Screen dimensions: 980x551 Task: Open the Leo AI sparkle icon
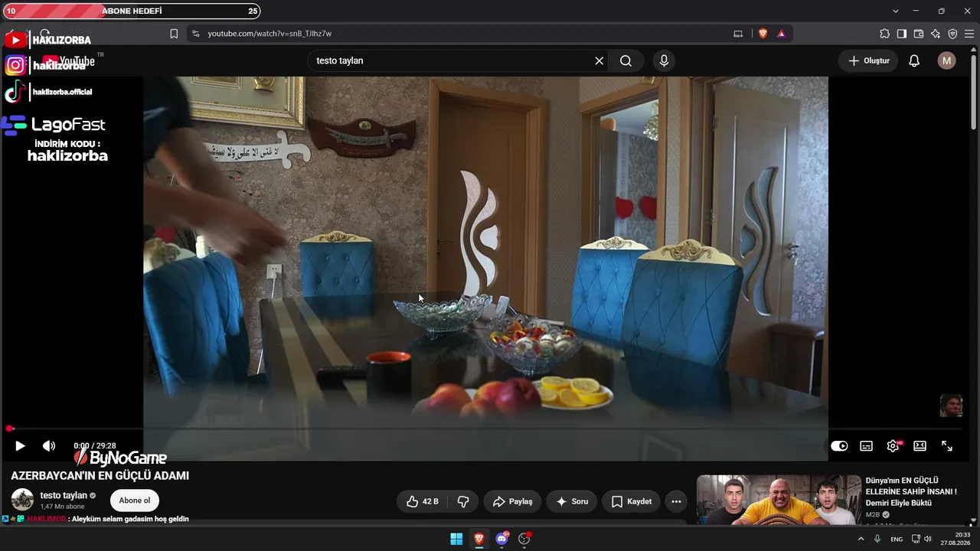pyautogui.click(x=936, y=34)
